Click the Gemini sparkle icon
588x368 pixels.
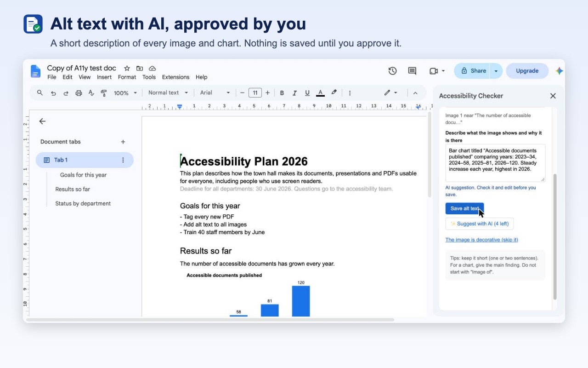[559, 71]
